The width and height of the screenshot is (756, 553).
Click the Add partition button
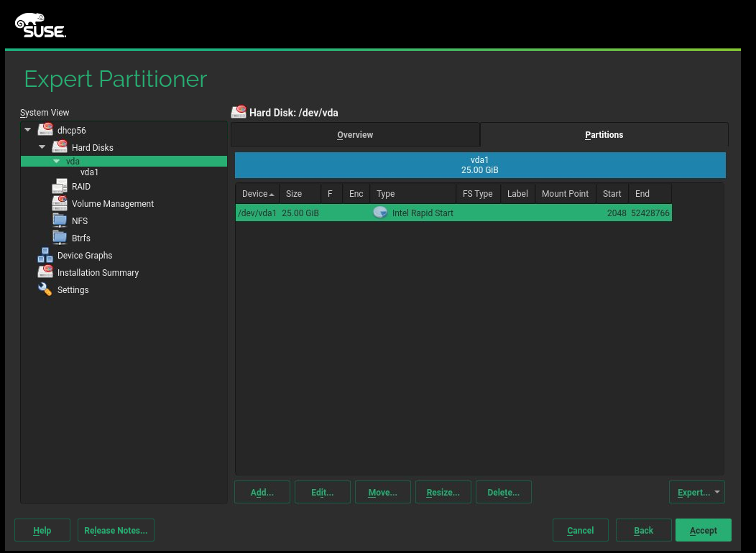pyautogui.click(x=262, y=493)
